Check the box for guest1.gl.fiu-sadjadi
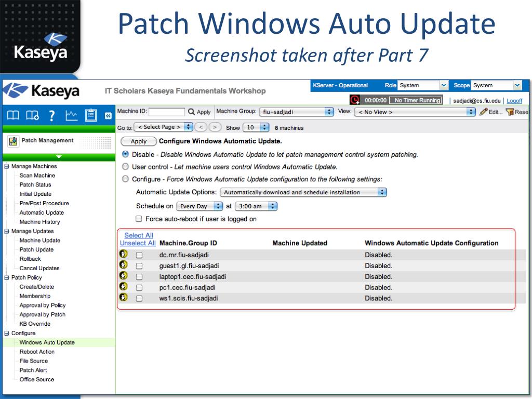The width and height of the screenshot is (532, 399). pos(139,266)
